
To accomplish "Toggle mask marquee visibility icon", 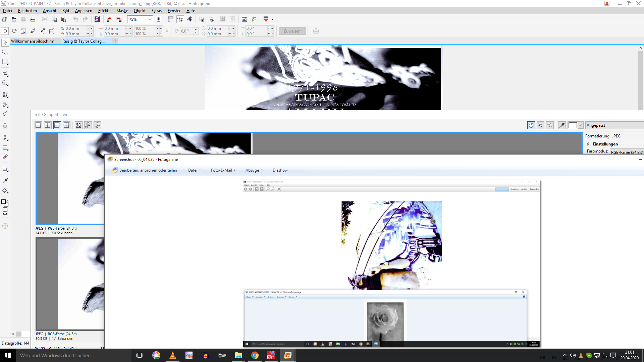I will click(202, 19).
